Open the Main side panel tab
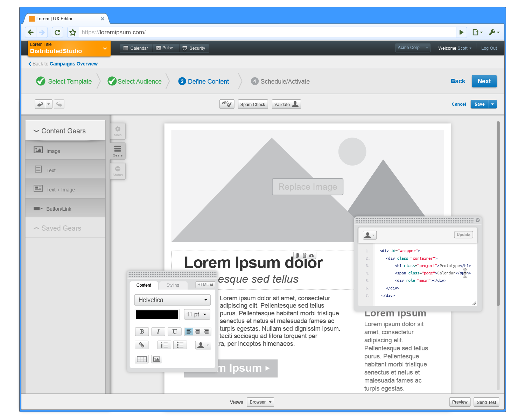The width and height of the screenshot is (525, 420). pyautogui.click(x=118, y=131)
